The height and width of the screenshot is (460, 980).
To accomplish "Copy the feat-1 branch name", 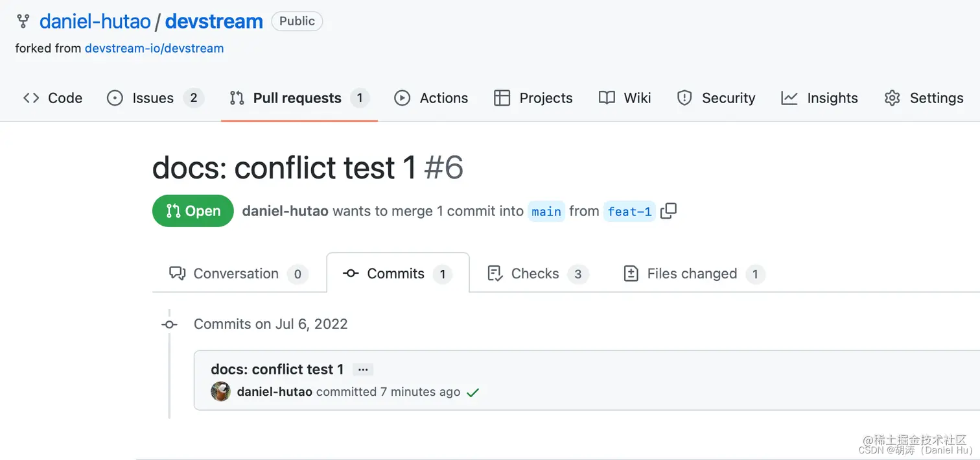I will pyautogui.click(x=669, y=211).
